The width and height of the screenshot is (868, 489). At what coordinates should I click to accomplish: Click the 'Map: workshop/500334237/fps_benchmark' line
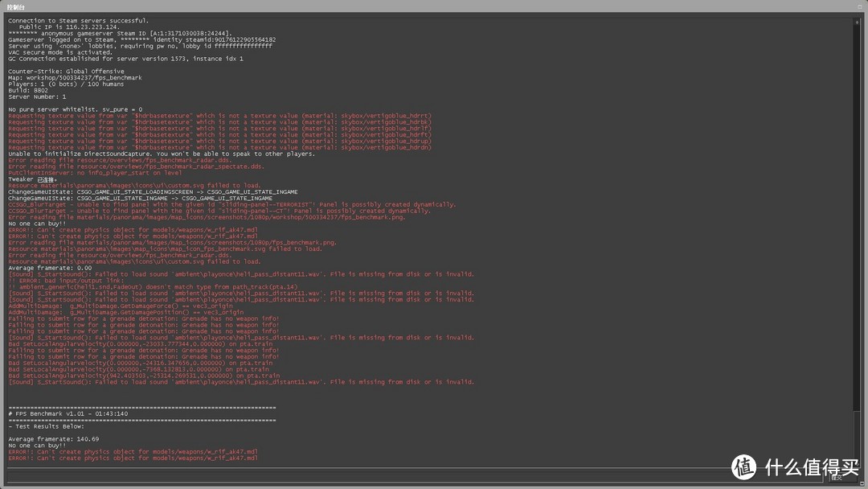click(x=76, y=78)
